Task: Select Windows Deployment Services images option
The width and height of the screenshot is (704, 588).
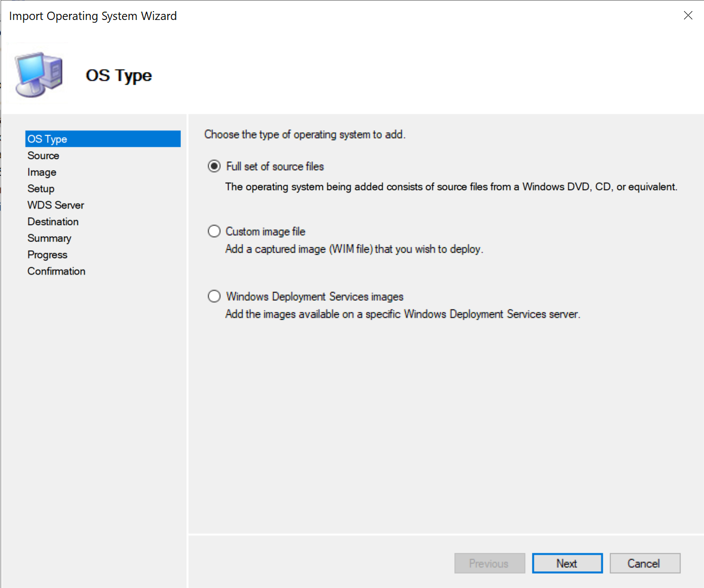Action: click(214, 296)
